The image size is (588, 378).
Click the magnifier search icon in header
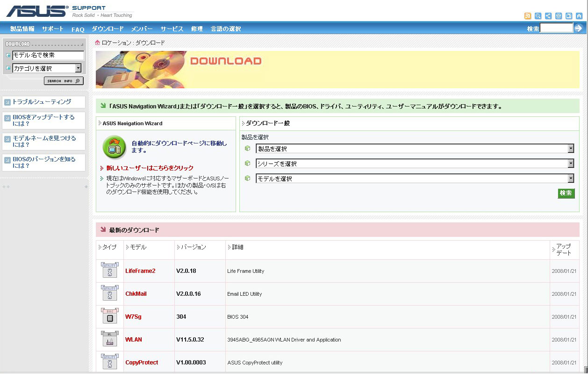(538, 16)
